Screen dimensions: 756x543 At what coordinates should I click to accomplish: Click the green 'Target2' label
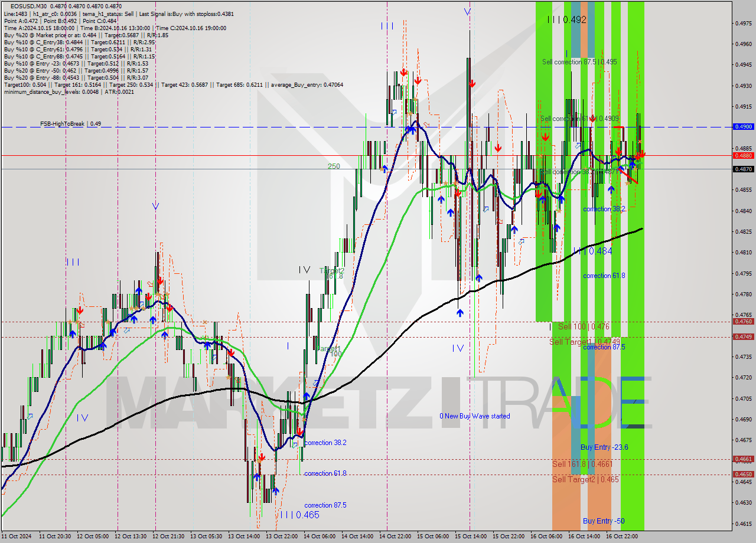point(332,270)
